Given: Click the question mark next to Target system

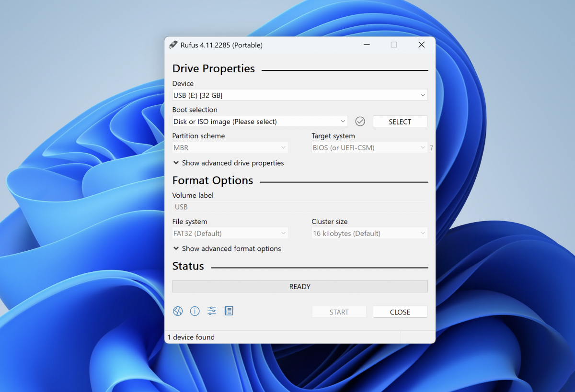Looking at the screenshot, I should [x=431, y=148].
